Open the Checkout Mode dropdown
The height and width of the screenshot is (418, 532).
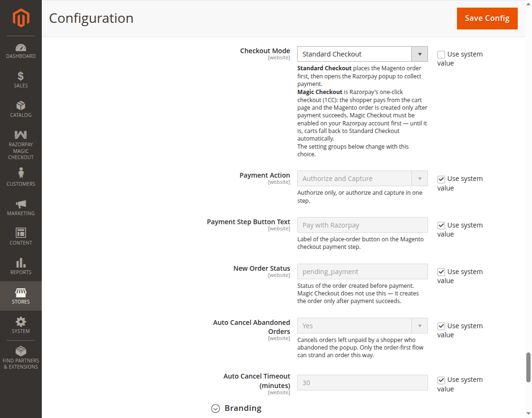tap(362, 54)
